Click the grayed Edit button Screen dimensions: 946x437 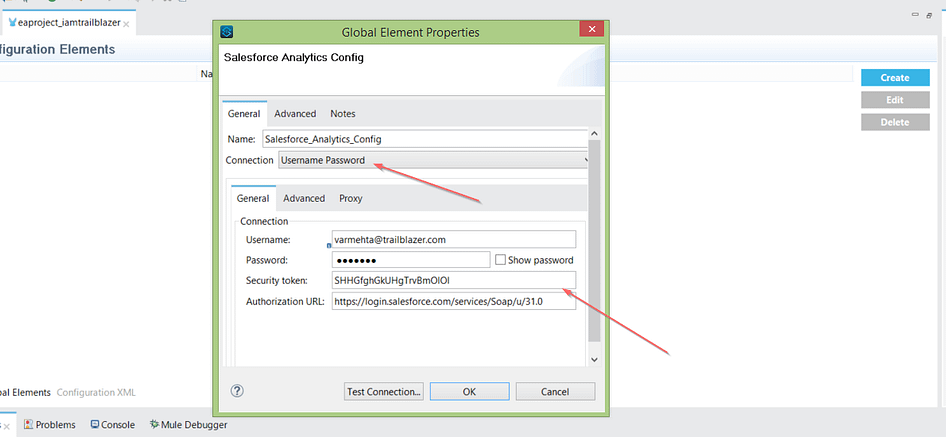tap(894, 100)
